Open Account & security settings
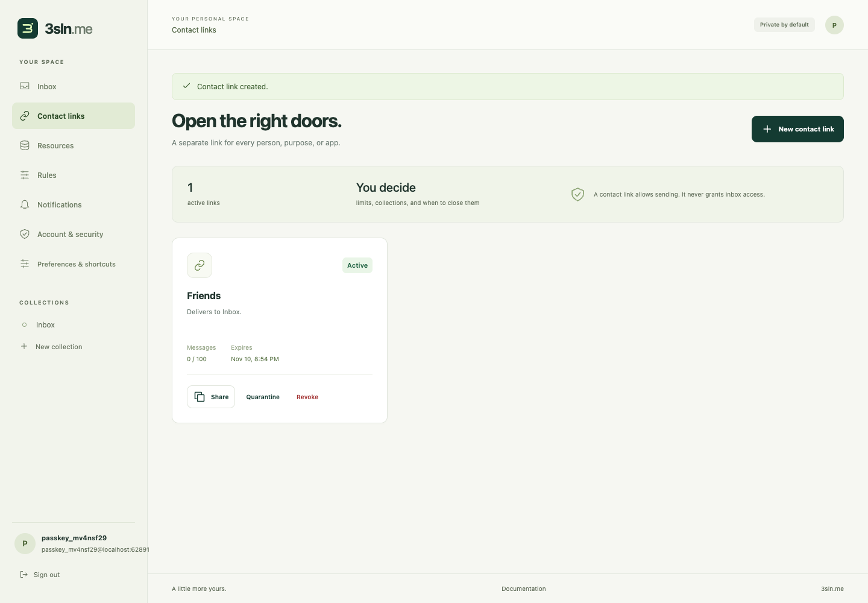The height and width of the screenshot is (603, 868). pyautogui.click(x=74, y=234)
